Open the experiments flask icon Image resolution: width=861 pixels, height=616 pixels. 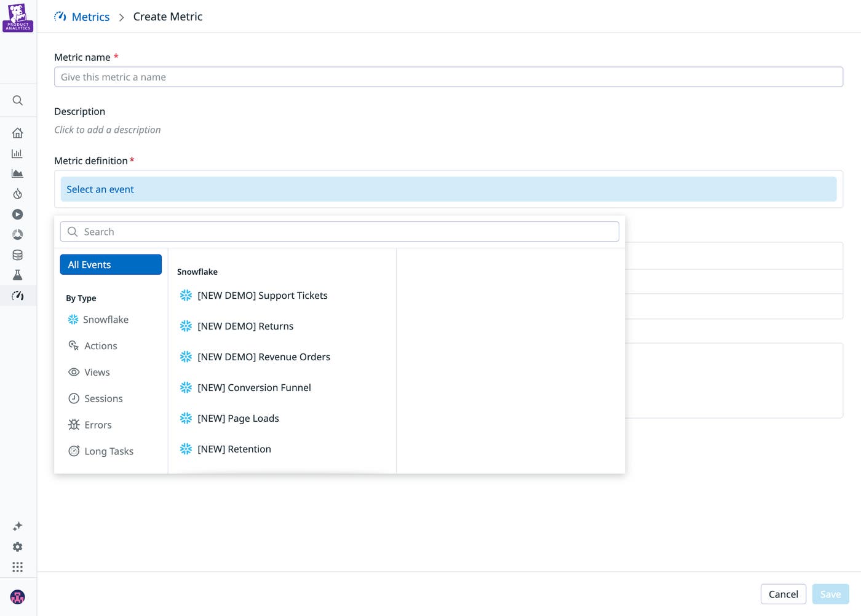coord(18,275)
